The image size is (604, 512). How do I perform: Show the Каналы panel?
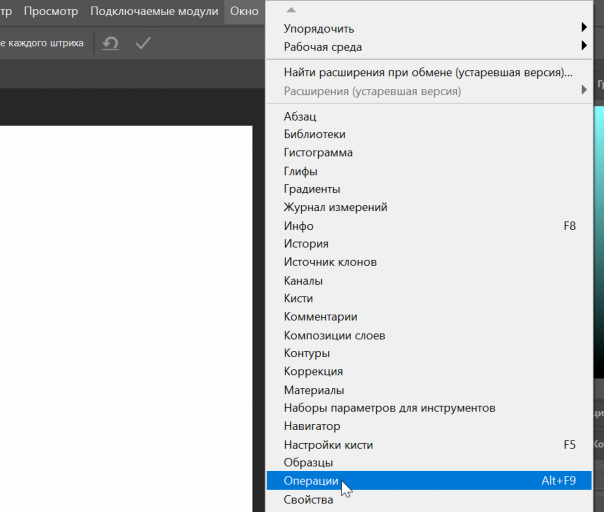(x=429, y=280)
